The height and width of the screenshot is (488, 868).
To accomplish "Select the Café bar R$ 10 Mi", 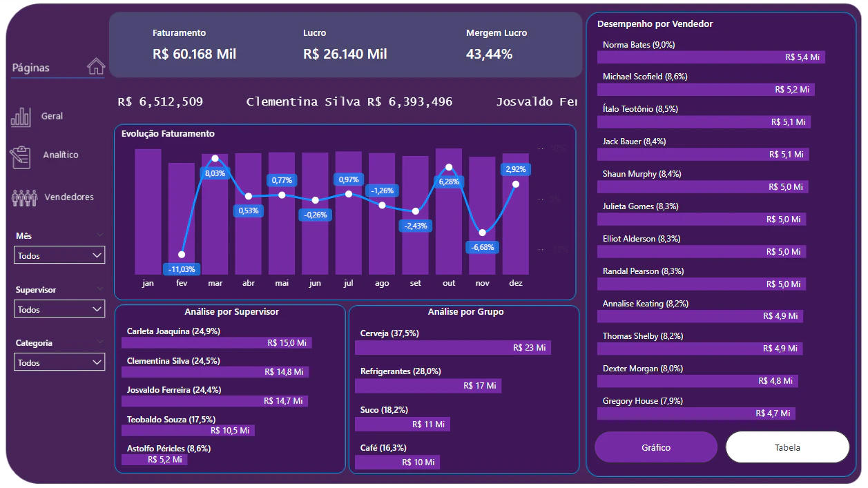I will (398, 462).
